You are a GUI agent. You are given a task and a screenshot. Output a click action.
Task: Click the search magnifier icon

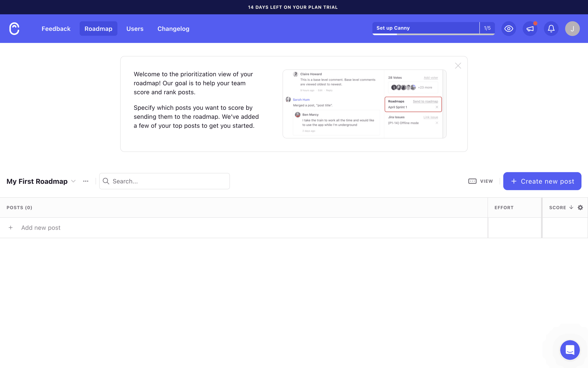point(106,181)
